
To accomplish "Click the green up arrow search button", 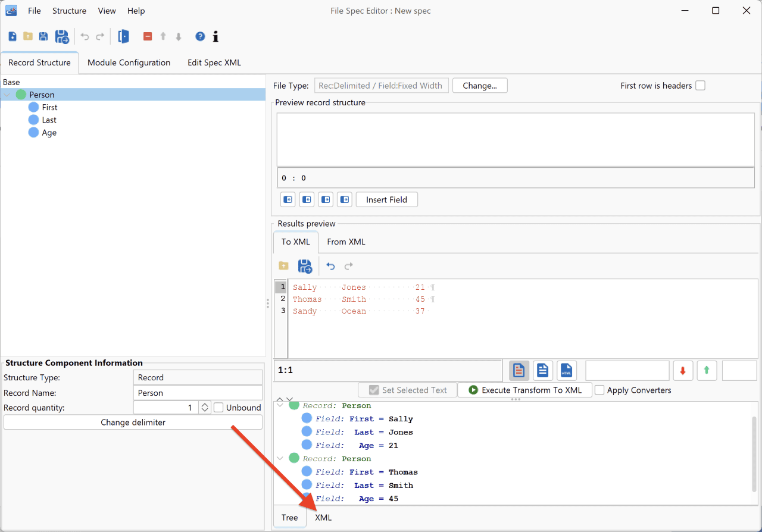I will pyautogui.click(x=707, y=371).
